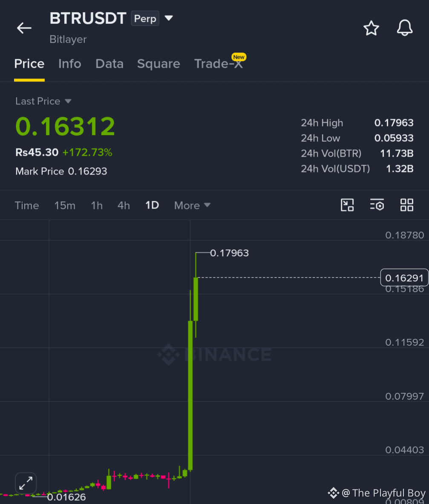Tap the 0.04403 price axis label
Screen dimensions: 429x504
tap(405, 450)
